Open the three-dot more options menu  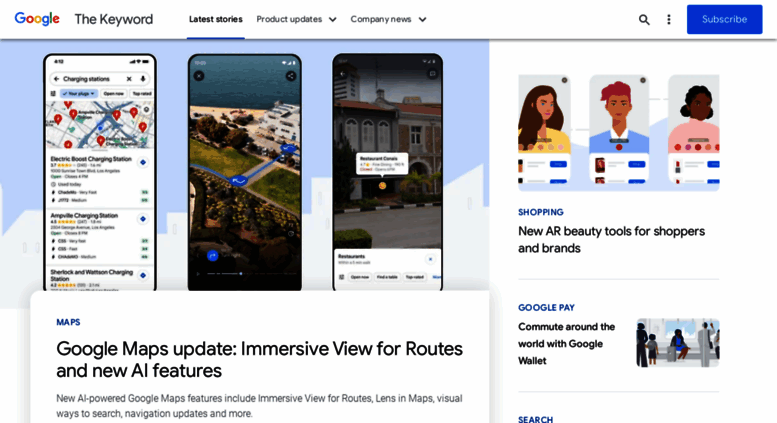point(668,19)
